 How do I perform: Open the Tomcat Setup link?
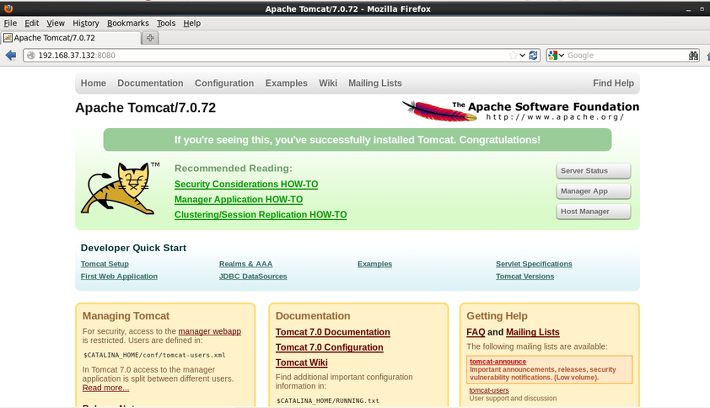(x=105, y=264)
